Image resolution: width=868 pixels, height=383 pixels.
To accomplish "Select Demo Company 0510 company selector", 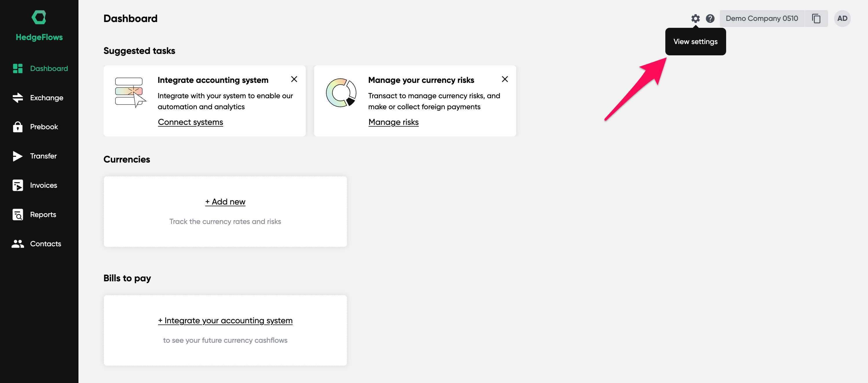I will tap(761, 19).
